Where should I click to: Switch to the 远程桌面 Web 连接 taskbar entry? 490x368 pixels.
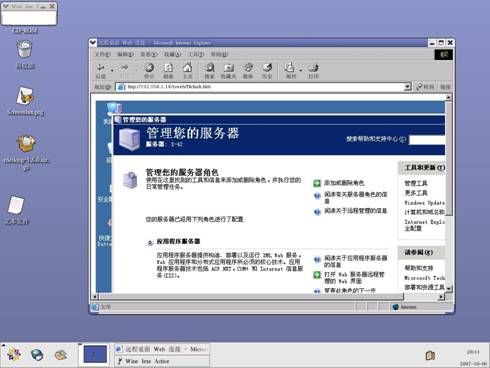[162, 349]
